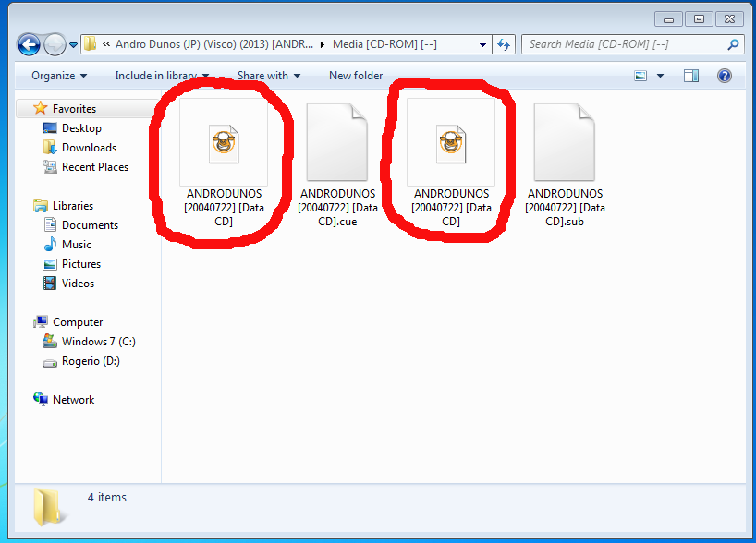Screen dimensions: 756x543
Task: Select the ANDRODUNOS .cue file icon
Action: [336, 143]
